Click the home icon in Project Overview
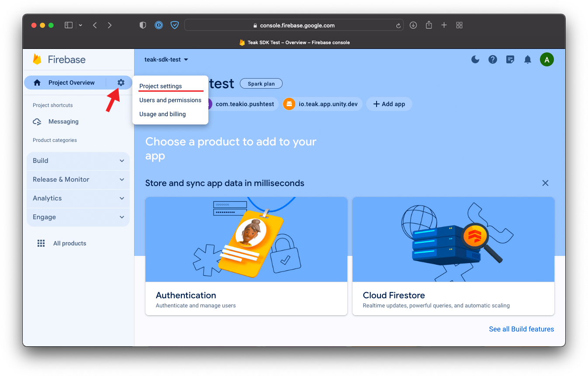Screen dimensions: 588x376 [x=37, y=83]
